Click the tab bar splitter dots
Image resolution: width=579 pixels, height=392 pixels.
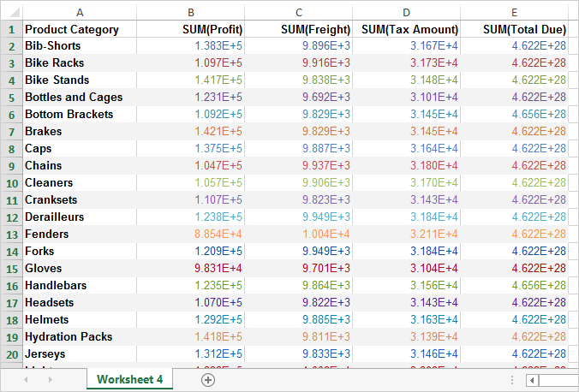click(511, 379)
